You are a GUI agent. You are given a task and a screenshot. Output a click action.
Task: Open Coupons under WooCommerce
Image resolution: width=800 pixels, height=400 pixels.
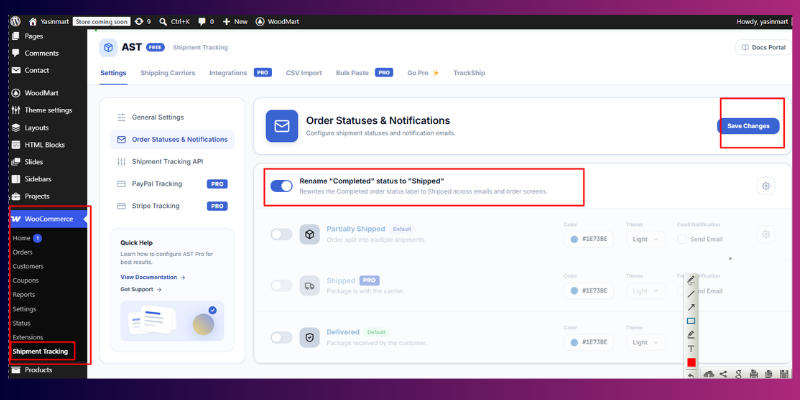tap(26, 281)
